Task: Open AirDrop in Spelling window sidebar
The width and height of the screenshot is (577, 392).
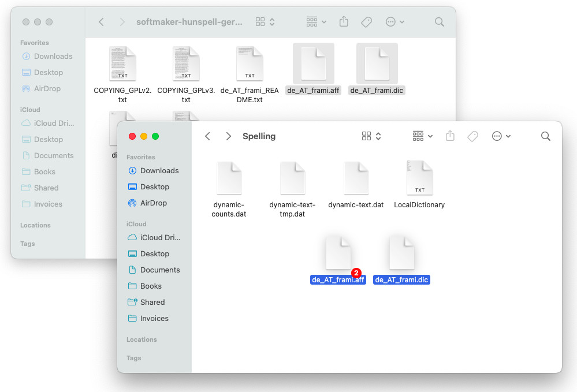Action: click(147, 203)
